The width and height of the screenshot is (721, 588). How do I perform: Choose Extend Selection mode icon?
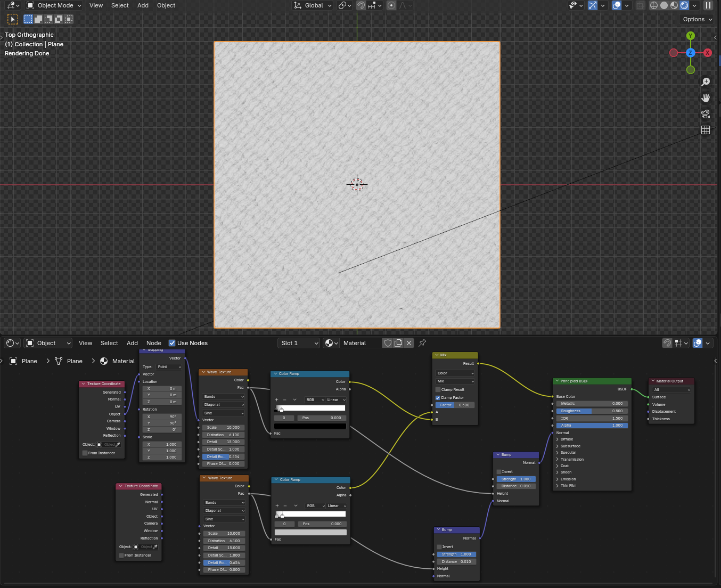(x=38, y=19)
